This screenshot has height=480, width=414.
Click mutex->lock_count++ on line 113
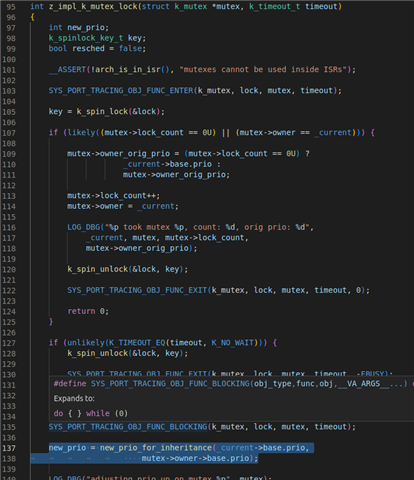tap(111, 195)
